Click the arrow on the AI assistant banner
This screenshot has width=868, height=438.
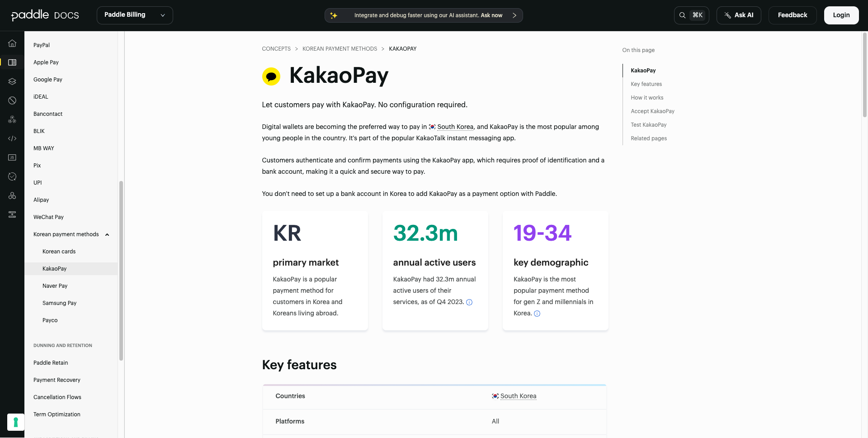tap(514, 15)
